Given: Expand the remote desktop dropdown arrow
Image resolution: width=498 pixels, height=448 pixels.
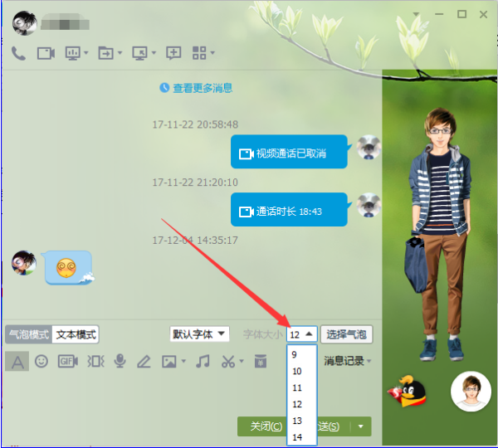Looking at the screenshot, I should 154,53.
